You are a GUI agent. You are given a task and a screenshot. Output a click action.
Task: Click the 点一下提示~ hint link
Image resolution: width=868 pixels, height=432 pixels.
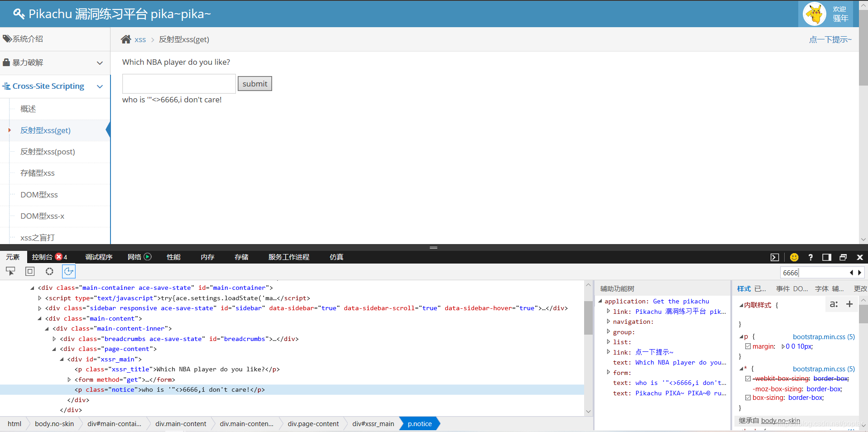tap(830, 40)
